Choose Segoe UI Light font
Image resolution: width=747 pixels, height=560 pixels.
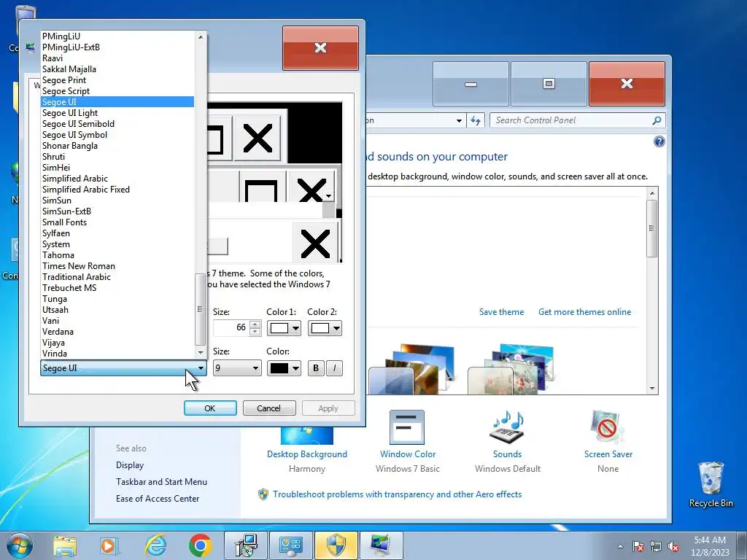[x=117, y=113]
